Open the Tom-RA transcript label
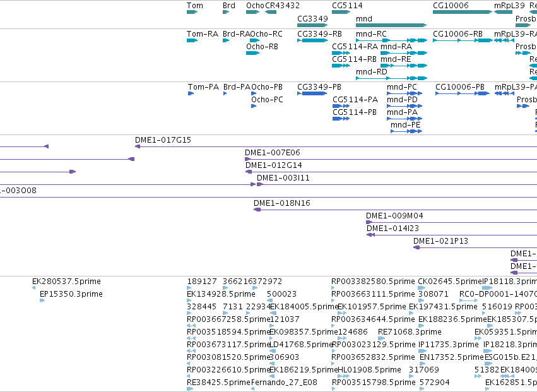This screenshot has width=537, height=392. coord(203,34)
